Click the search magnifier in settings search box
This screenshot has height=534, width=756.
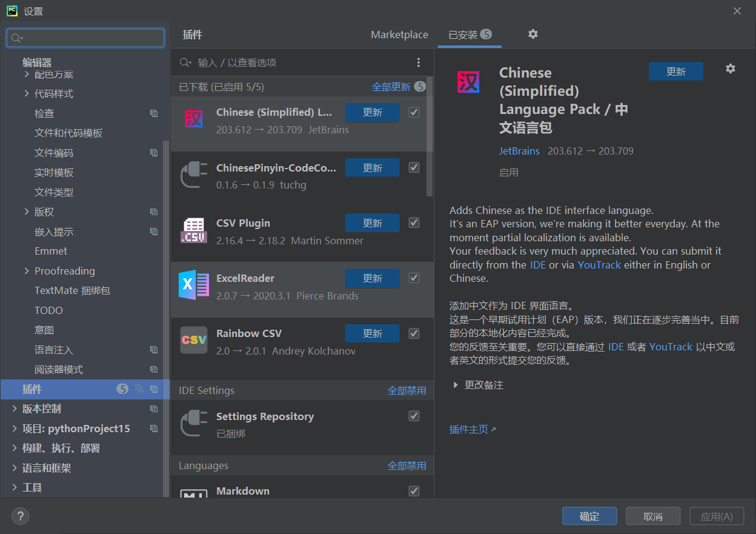[17, 38]
